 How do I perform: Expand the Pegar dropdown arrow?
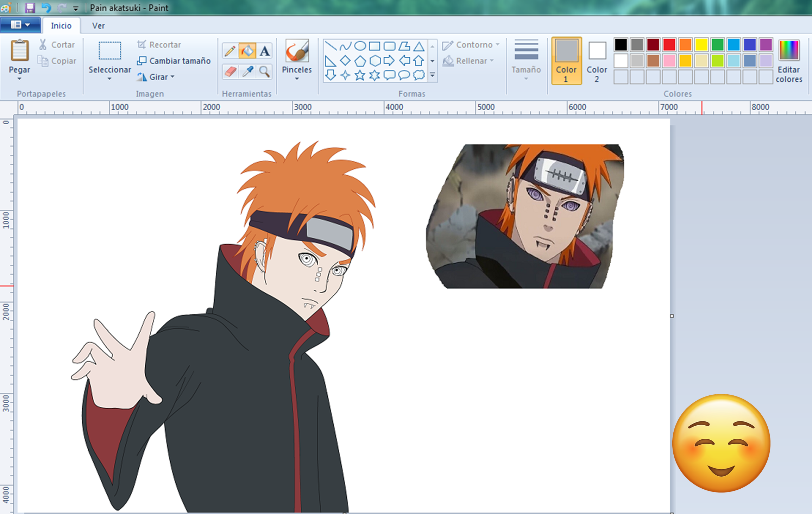pos(19,79)
